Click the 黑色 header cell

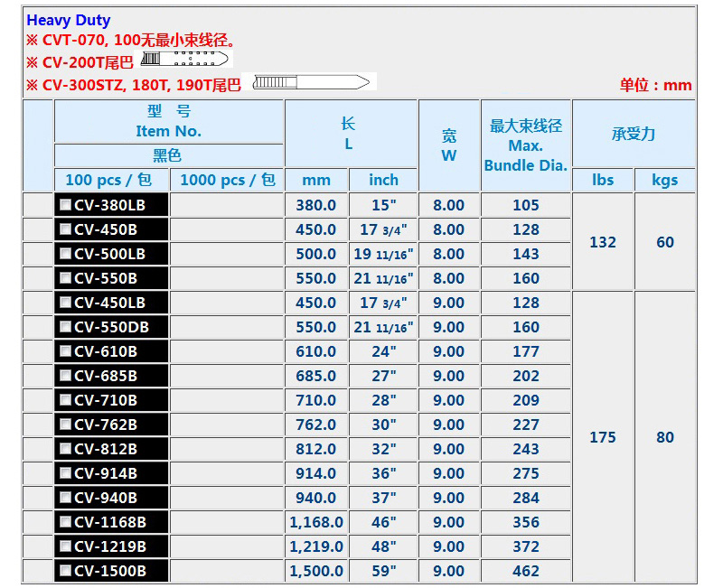point(169,155)
